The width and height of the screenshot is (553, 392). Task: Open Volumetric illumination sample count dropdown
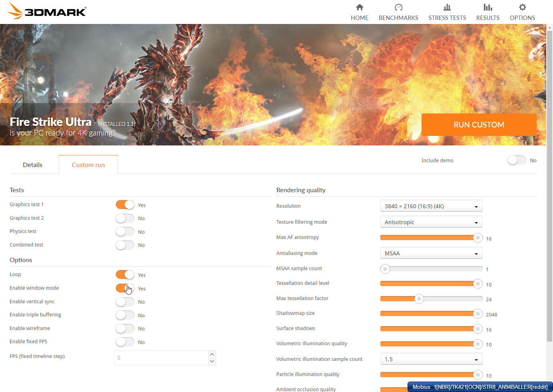(x=431, y=359)
